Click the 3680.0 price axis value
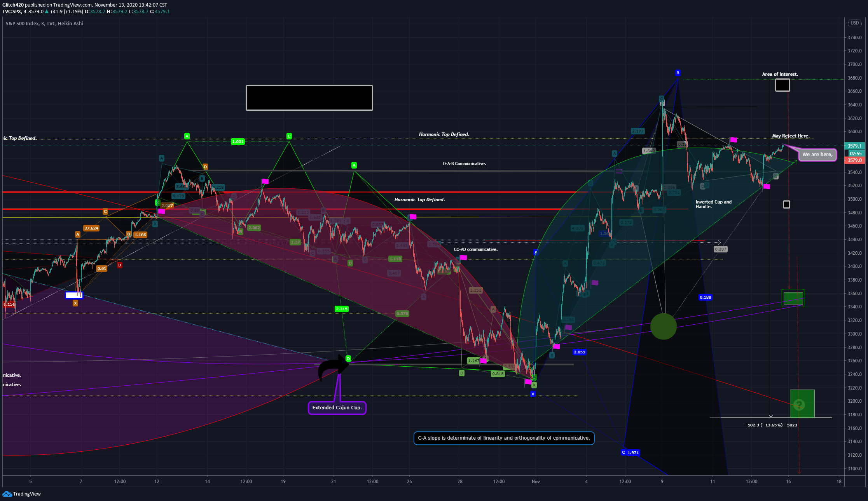Image resolution: width=868 pixels, height=501 pixels. pyautogui.click(x=854, y=78)
